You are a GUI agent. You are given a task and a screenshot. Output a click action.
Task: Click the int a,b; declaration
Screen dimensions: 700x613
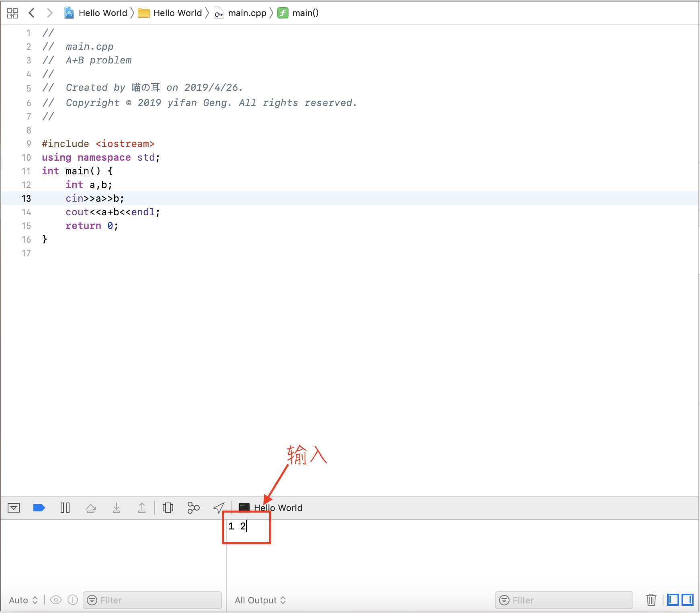click(89, 185)
